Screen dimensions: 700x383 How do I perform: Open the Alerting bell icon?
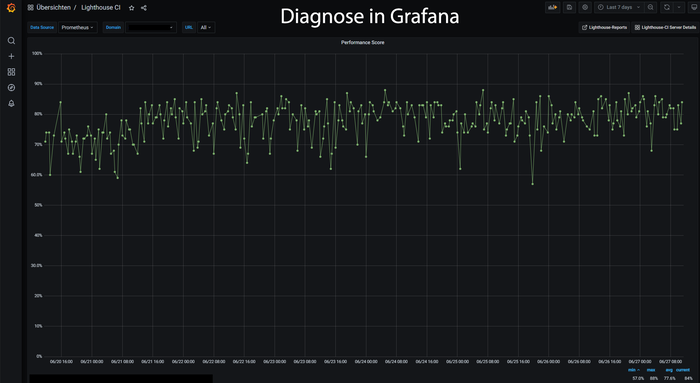[x=11, y=103]
